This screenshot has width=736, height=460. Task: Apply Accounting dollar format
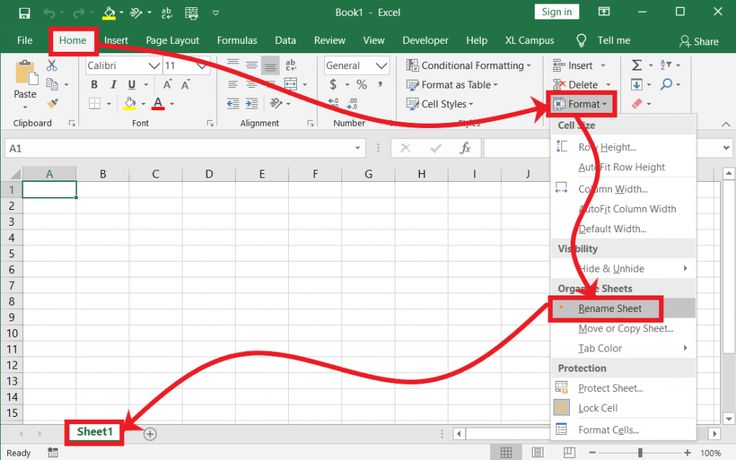click(x=333, y=84)
